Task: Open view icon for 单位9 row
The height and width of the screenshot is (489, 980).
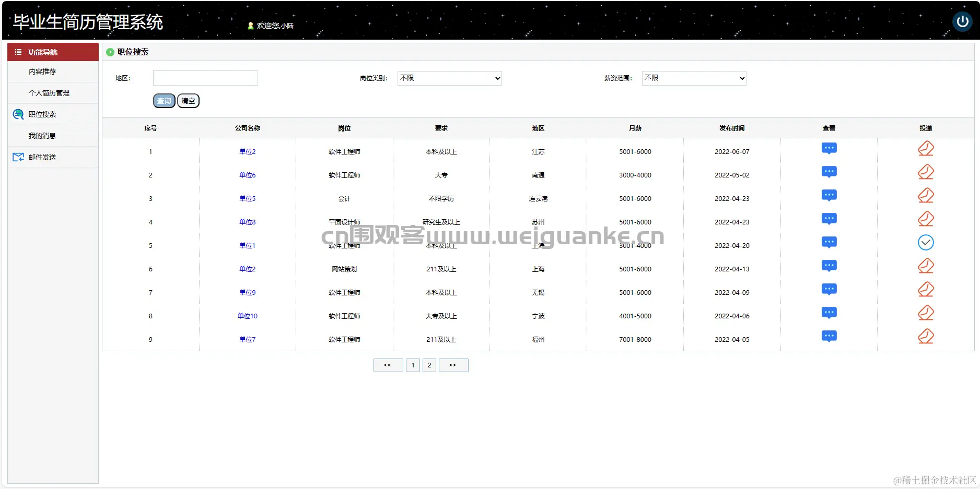Action: [x=829, y=290]
